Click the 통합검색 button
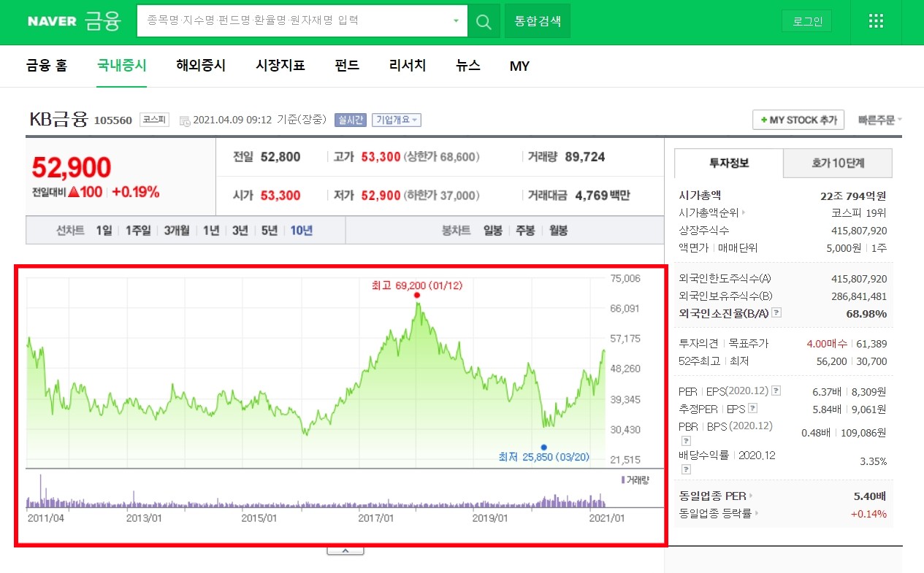The width and height of the screenshot is (924, 573). [x=538, y=21]
